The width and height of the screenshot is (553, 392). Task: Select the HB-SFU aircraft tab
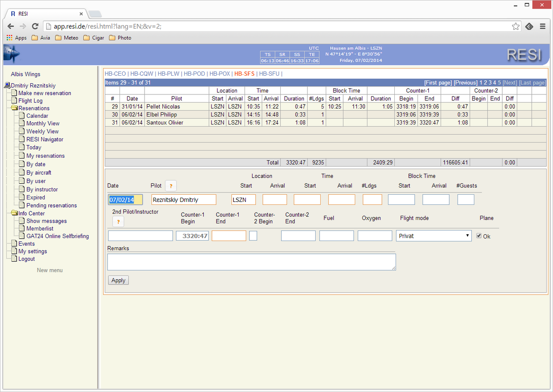point(269,74)
